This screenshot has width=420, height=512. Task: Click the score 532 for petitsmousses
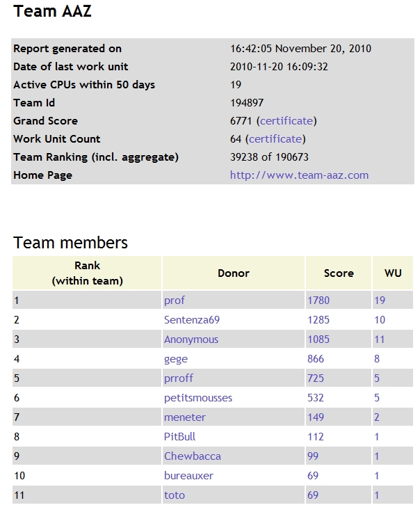(315, 398)
